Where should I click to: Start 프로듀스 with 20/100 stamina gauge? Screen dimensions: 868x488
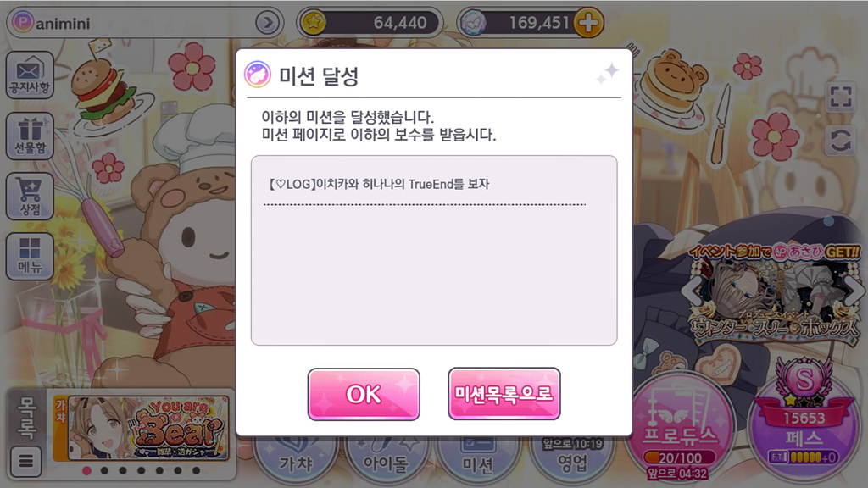(x=681, y=429)
